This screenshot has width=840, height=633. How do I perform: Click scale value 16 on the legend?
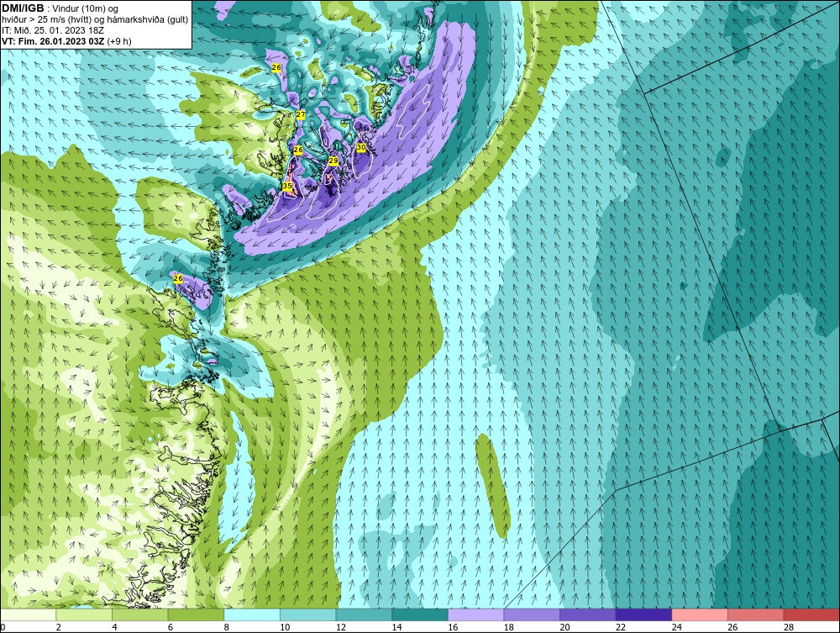coord(453,627)
